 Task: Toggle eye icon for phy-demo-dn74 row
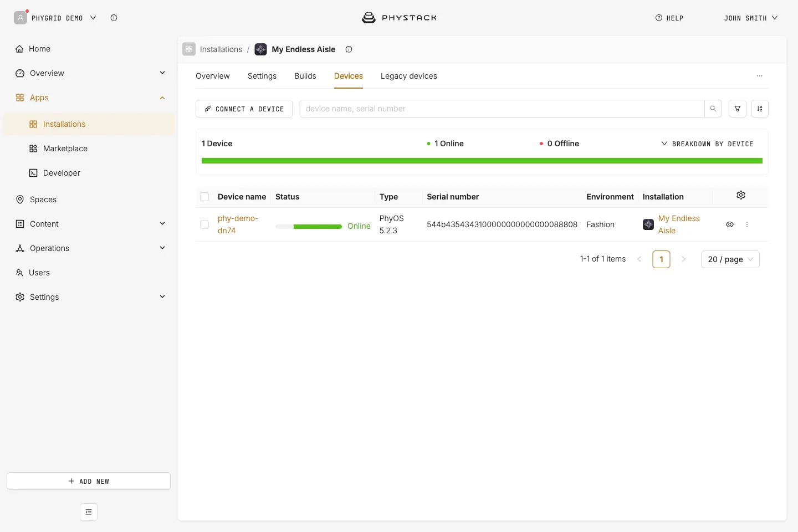pos(730,224)
